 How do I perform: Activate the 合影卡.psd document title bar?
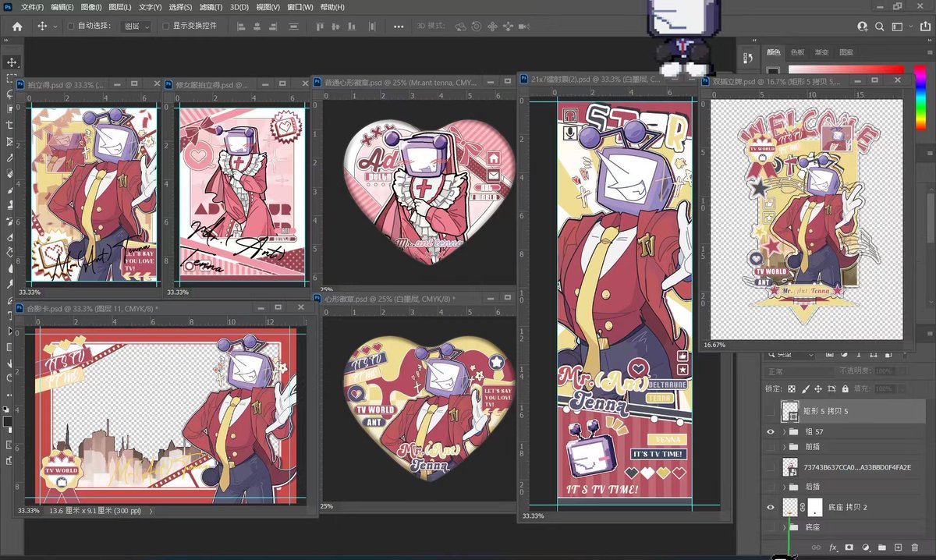click(x=164, y=308)
